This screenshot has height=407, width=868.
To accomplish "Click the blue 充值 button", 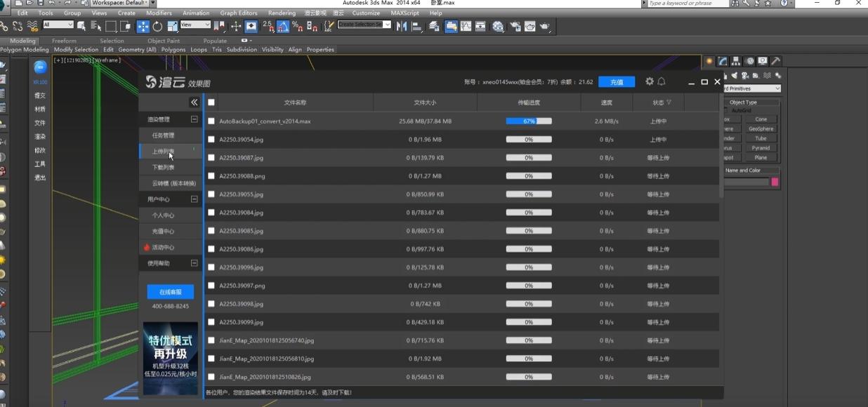I will [617, 82].
